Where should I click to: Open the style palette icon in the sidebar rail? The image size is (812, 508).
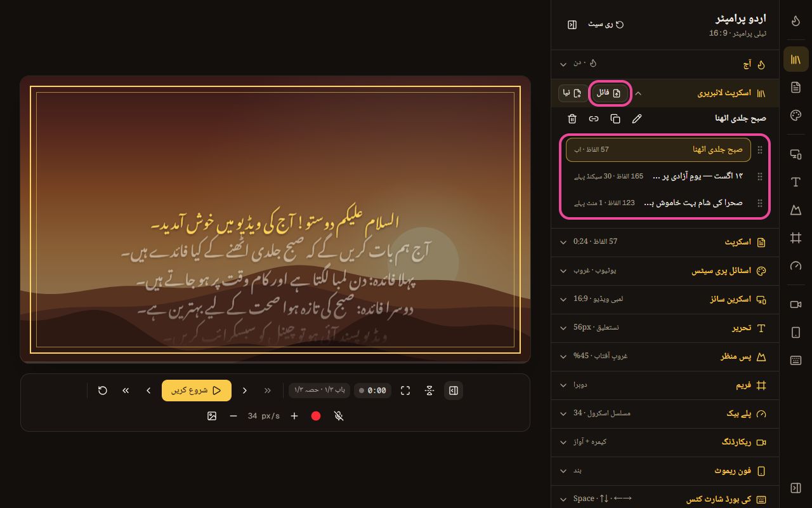[x=796, y=115]
